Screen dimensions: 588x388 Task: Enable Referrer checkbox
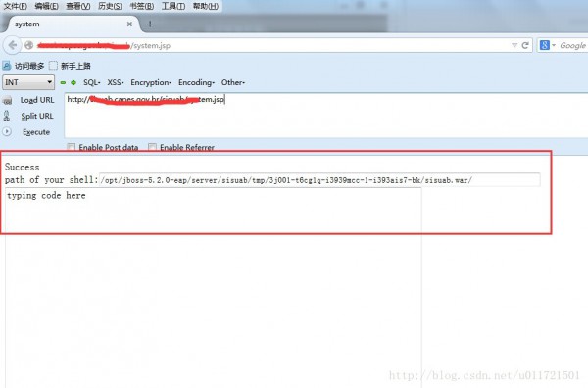pyautogui.click(x=152, y=147)
